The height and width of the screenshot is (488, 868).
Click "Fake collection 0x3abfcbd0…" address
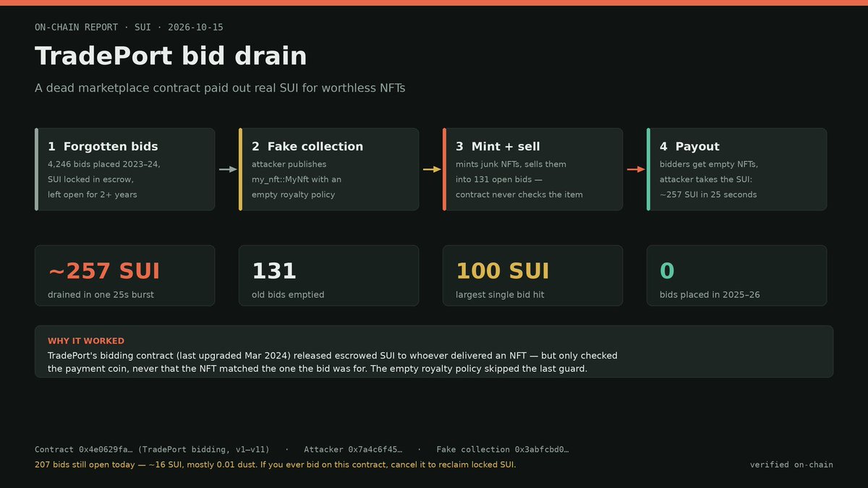503,450
